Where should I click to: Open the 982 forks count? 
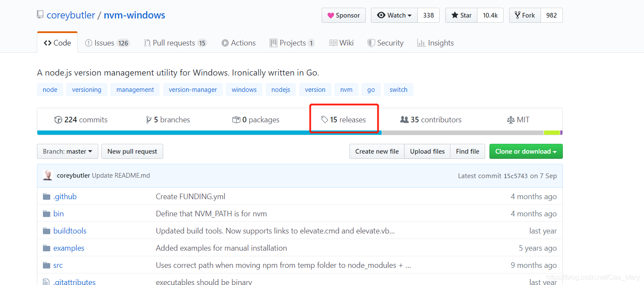pos(552,15)
